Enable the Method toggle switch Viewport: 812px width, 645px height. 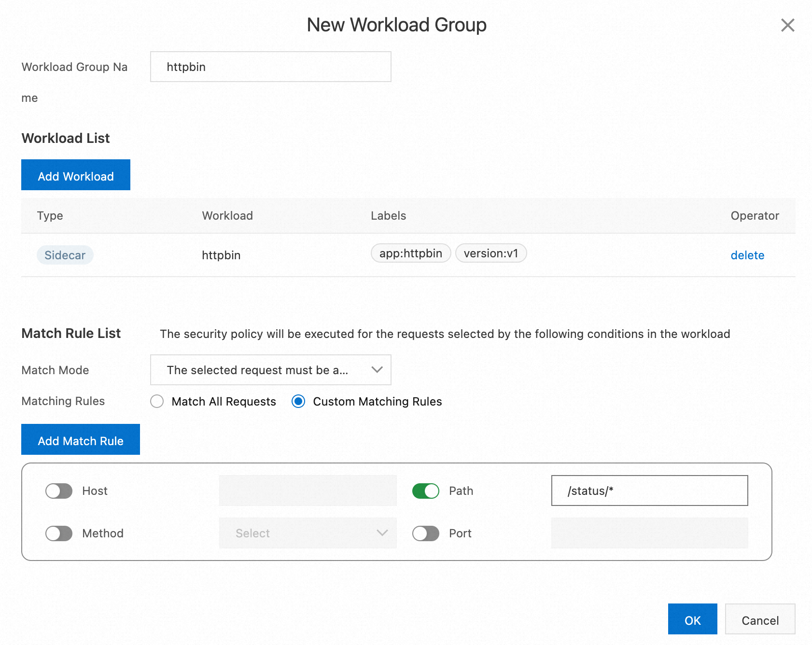tap(59, 533)
